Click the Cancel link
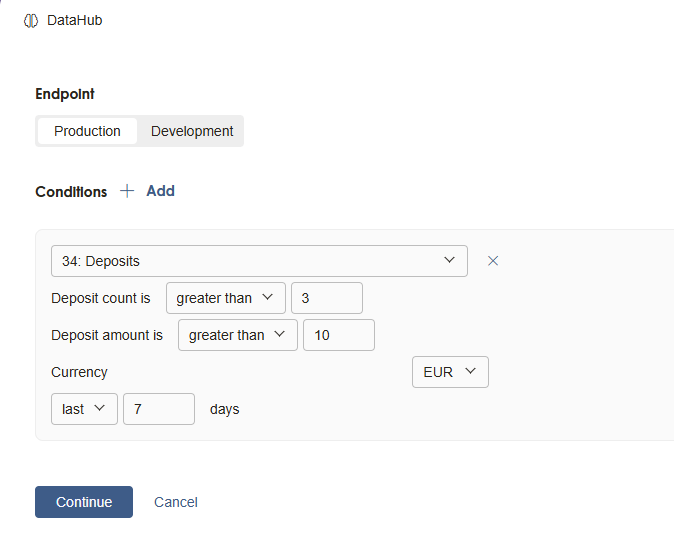 pos(176,502)
